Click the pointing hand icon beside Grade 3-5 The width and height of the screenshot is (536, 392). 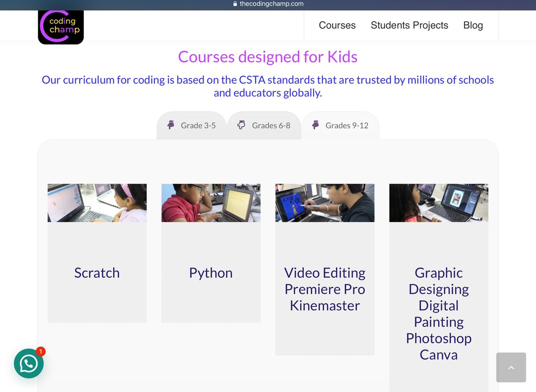(x=171, y=125)
